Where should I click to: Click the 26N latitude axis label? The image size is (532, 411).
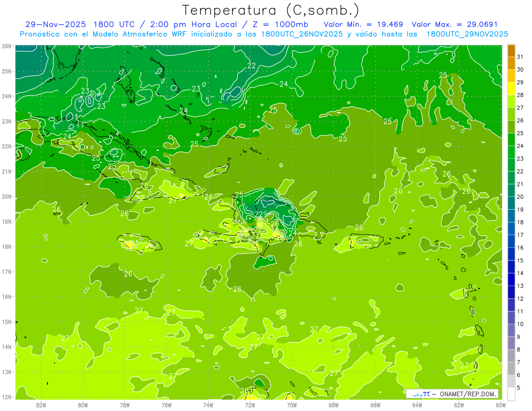point(6,46)
